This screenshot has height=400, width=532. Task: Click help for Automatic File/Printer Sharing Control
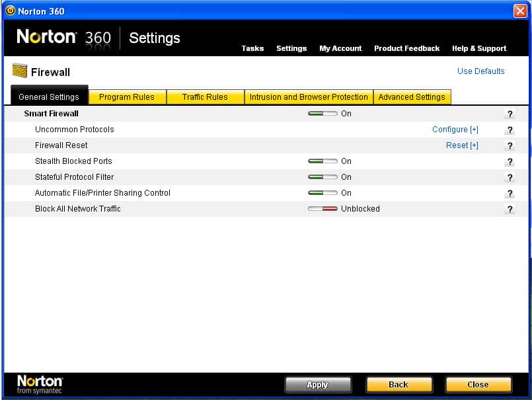(510, 193)
